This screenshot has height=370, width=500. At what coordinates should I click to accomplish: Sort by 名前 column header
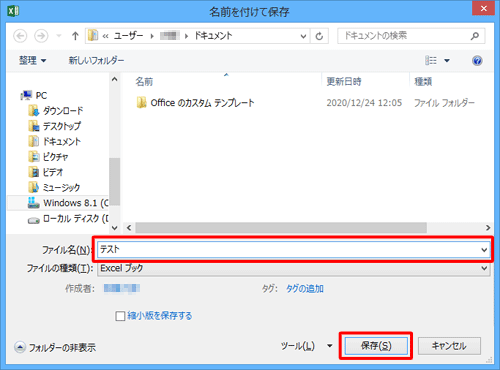tap(144, 81)
